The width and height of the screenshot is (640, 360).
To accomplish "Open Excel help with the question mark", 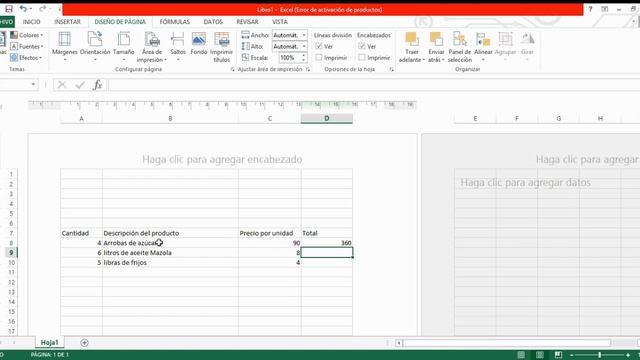I will (x=590, y=9).
